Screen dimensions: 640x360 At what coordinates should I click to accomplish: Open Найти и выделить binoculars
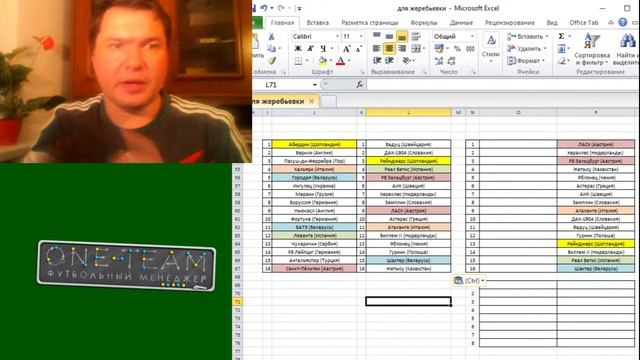[626, 49]
